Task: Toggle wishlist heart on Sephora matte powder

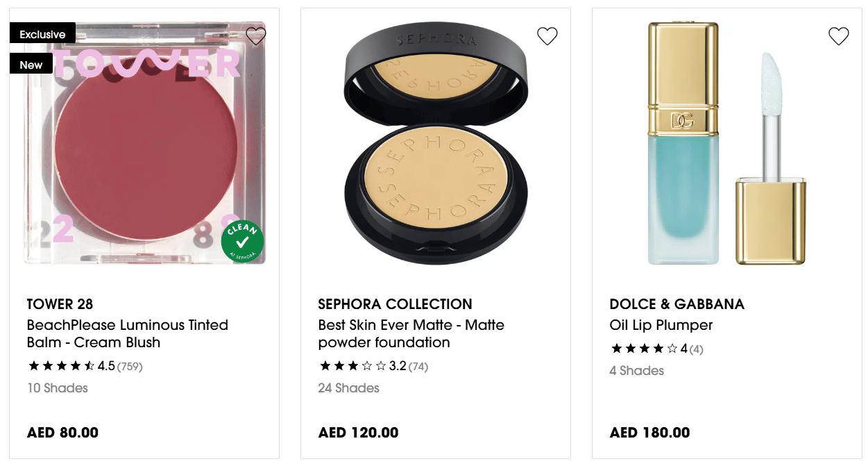Action: pyautogui.click(x=547, y=35)
